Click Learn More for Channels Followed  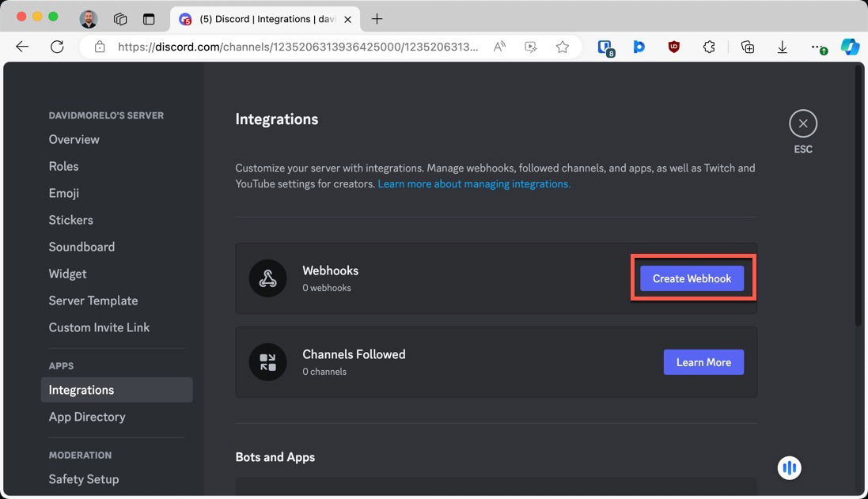click(x=703, y=362)
